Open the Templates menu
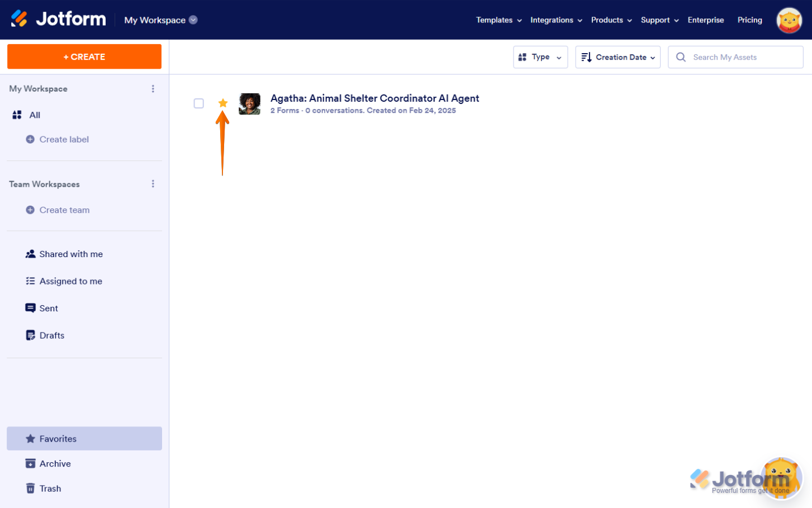This screenshot has height=508, width=812. [x=499, y=20]
